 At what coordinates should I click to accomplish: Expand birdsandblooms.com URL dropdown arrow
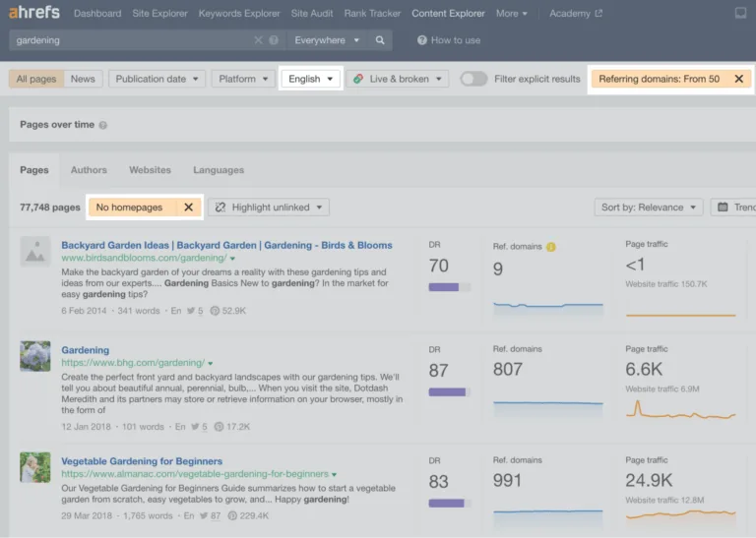pyautogui.click(x=232, y=259)
